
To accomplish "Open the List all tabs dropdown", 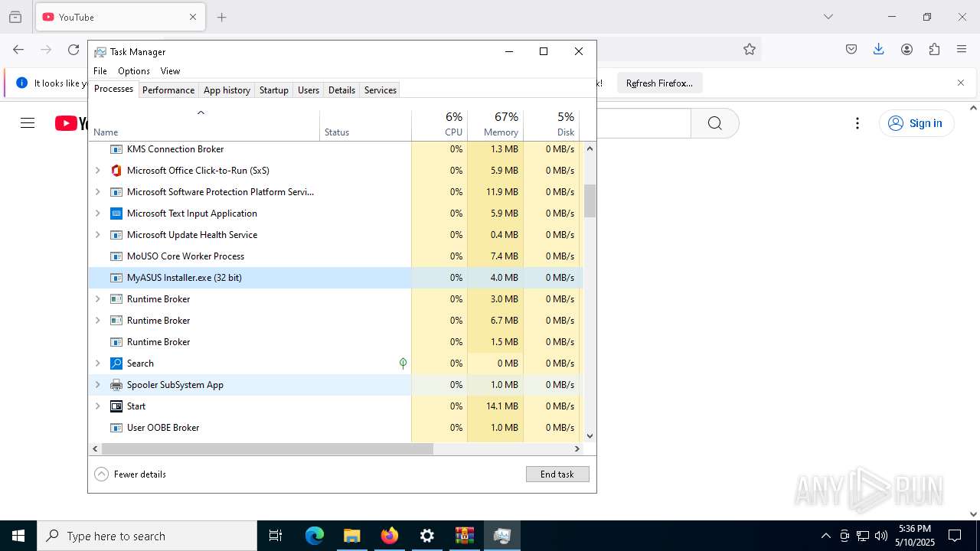I will tap(828, 17).
